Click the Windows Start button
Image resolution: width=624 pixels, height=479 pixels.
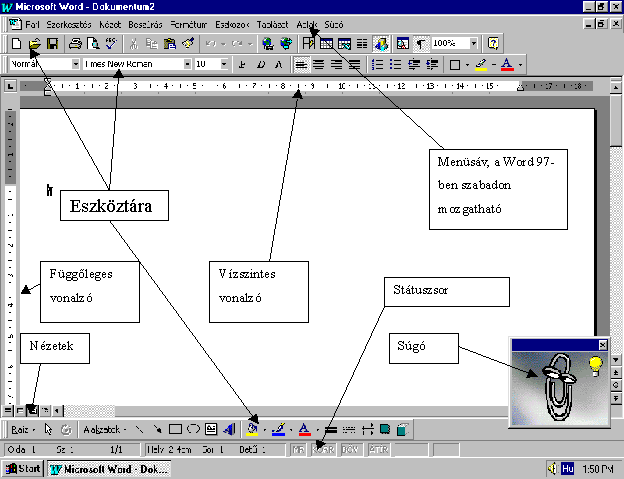click(23, 469)
